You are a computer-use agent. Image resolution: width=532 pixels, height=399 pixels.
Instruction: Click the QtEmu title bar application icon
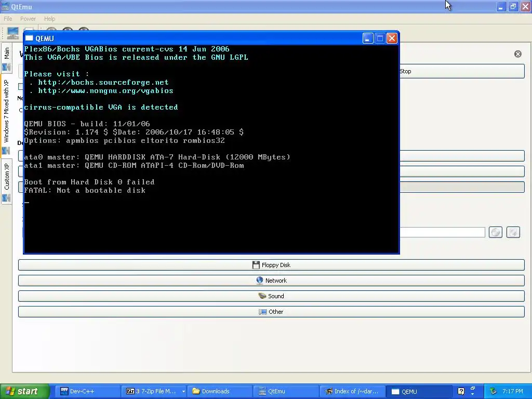pos(5,6)
